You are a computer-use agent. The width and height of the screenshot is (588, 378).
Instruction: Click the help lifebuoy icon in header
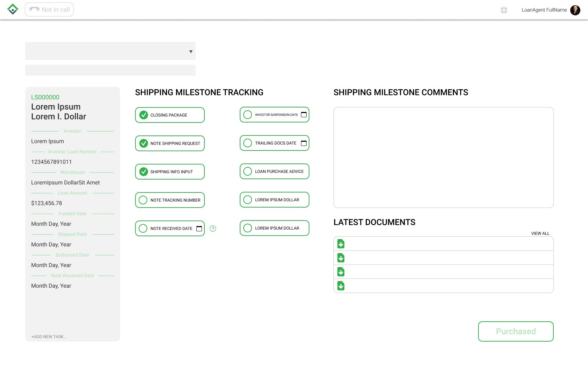pos(504,10)
